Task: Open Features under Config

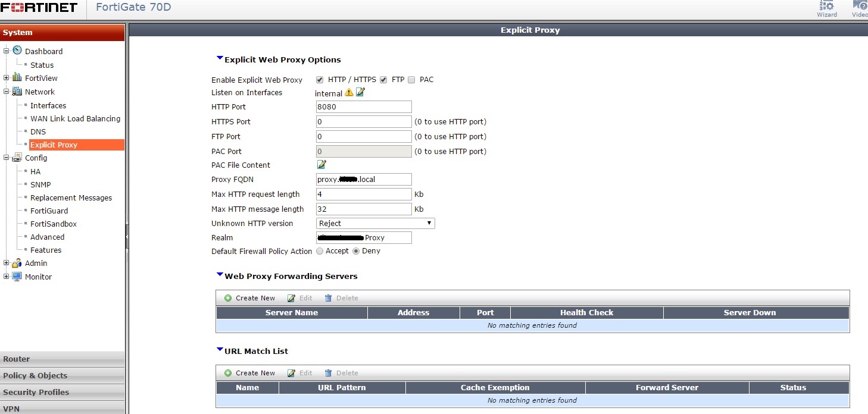Action: point(46,250)
